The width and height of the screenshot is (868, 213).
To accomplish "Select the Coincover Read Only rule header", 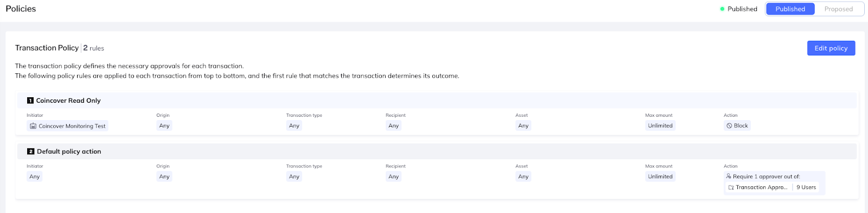I will pyautogui.click(x=437, y=101).
